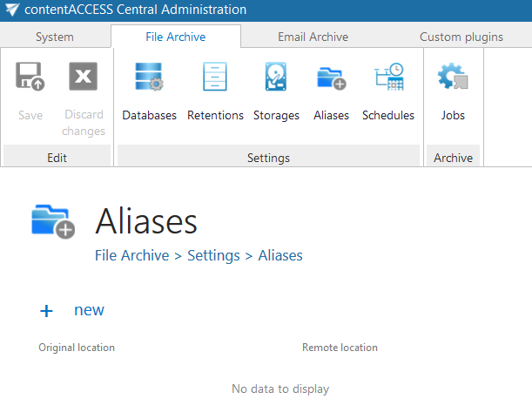Open the Storages hard drive icon
The height and width of the screenshot is (419, 532).
276,77
